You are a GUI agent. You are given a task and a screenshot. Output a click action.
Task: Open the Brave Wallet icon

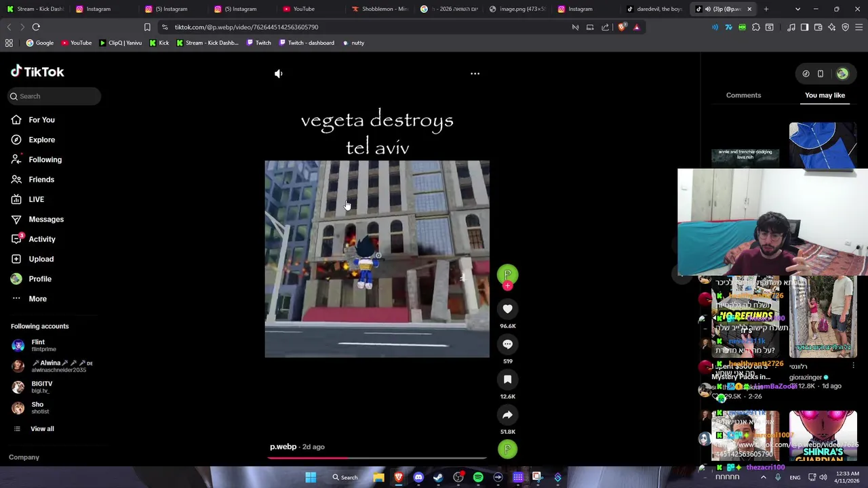[x=818, y=27]
